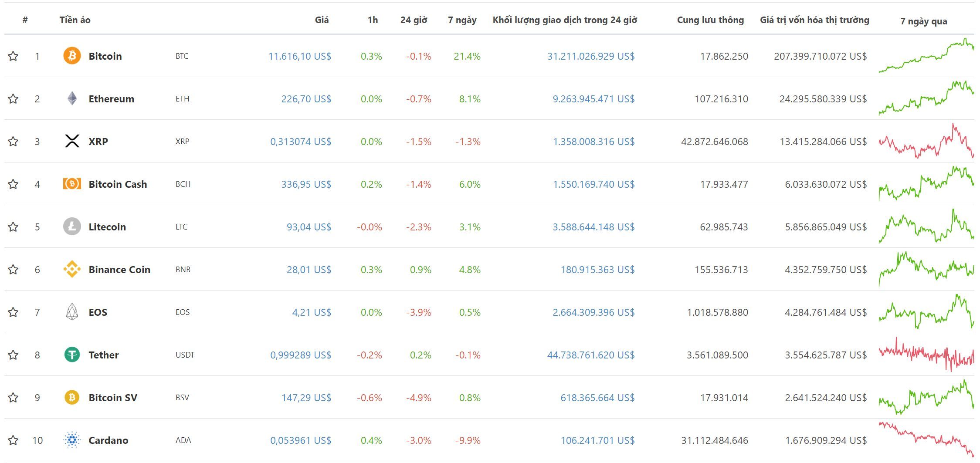Sort by Cung lưu thông header
Screen dimensions: 980x463
coord(710,20)
